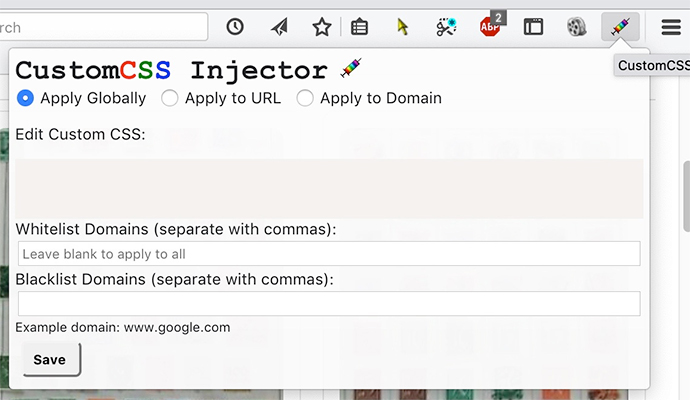
Task: Click inside the Edit Custom CSS textarea
Action: coord(329,189)
